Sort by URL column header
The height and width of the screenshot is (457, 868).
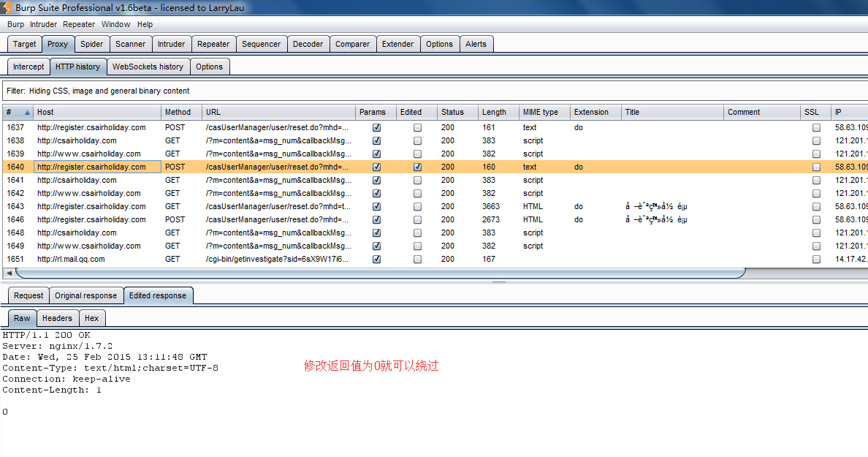click(x=278, y=112)
